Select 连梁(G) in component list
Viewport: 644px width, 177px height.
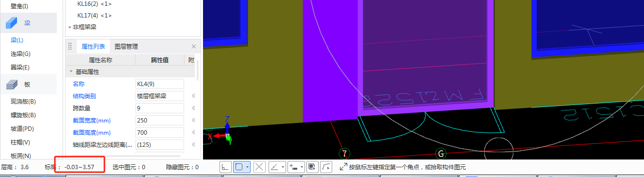coord(20,54)
